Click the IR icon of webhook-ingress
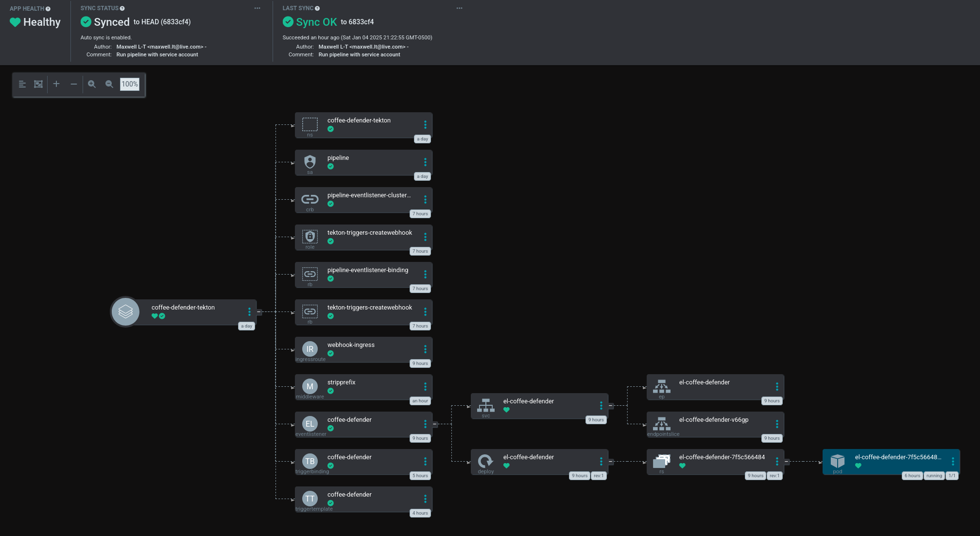Viewport: 980px width, 536px height. 310,349
